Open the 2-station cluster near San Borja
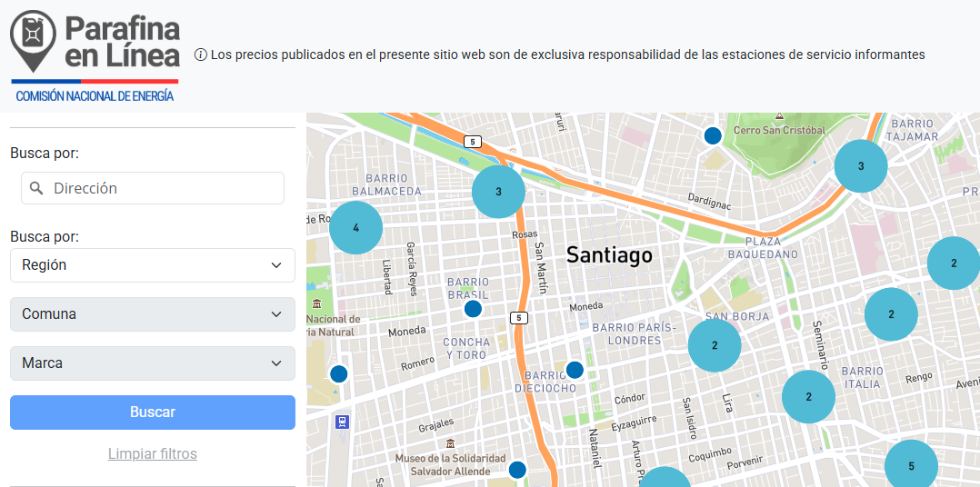 [715, 345]
